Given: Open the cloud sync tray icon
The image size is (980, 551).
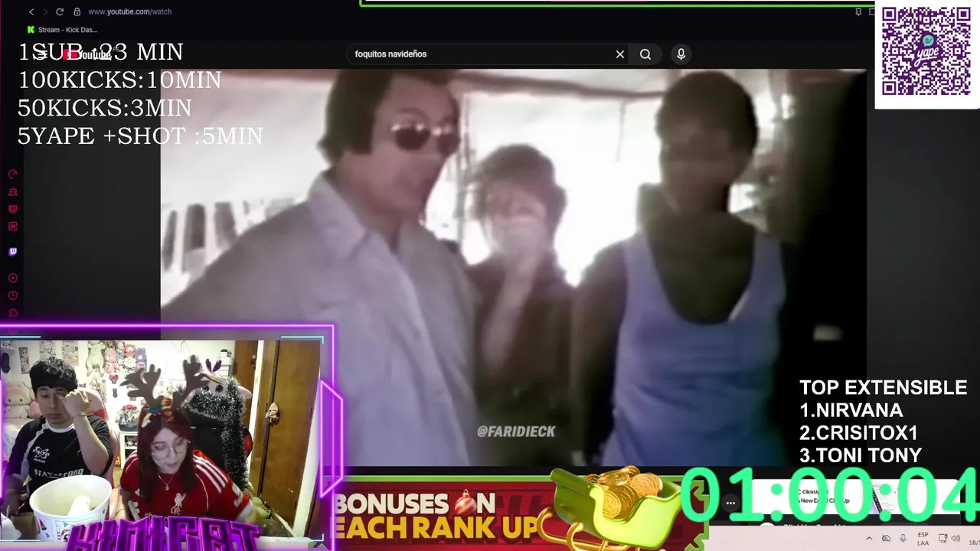Looking at the screenshot, I should (887, 539).
